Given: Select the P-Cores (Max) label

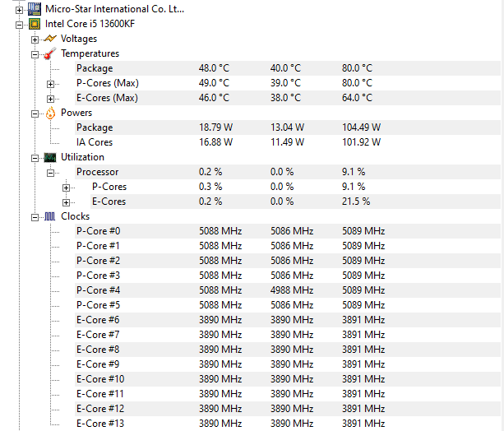Looking at the screenshot, I should 108,83.
